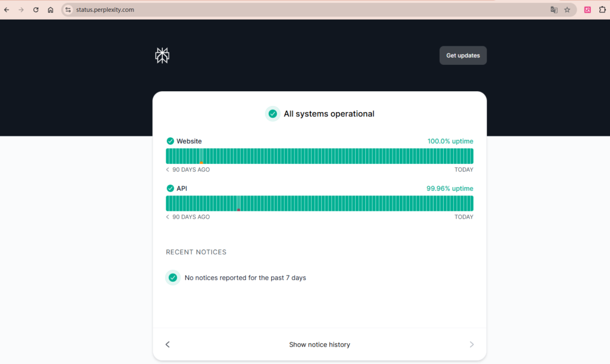The width and height of the screenshot is (610, 364).
Task: Click the Perplexity logo in the header
Action: 162,55
